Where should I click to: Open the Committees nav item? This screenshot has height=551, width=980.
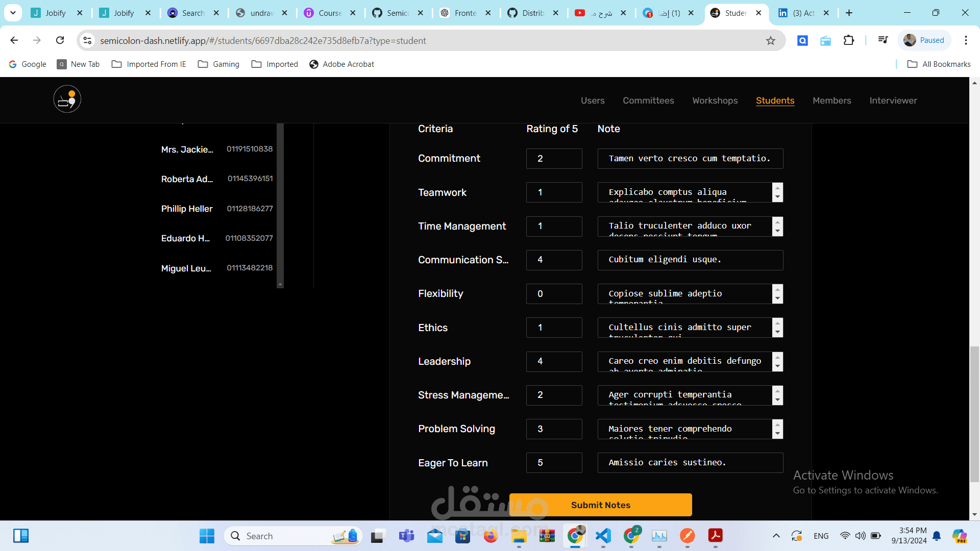(648, 101)
